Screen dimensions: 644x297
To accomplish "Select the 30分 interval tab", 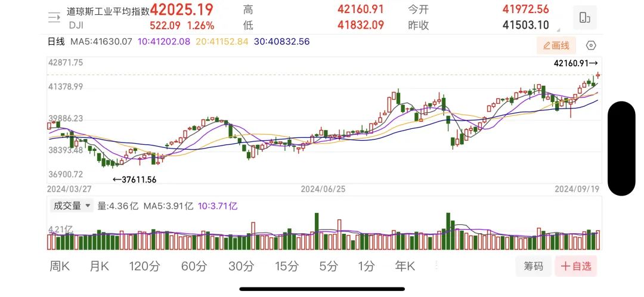I will [x=241, y=266].
